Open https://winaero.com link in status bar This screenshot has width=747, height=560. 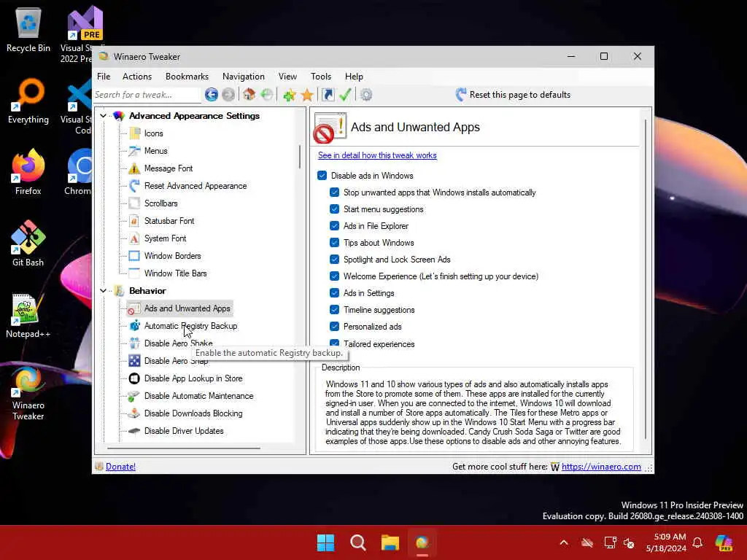[601, 467]
